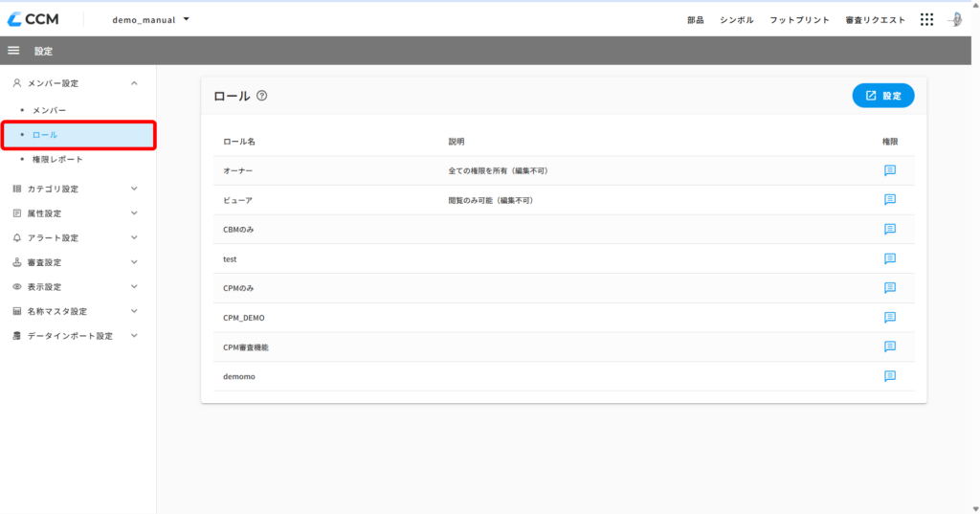
Task: Open permissions icon for demomo row
Action: 890,376
